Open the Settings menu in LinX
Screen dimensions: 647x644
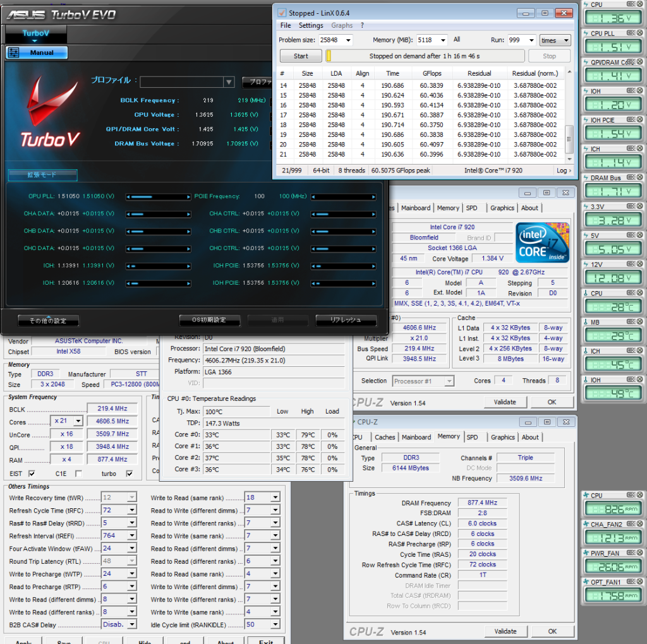[311, 25]
